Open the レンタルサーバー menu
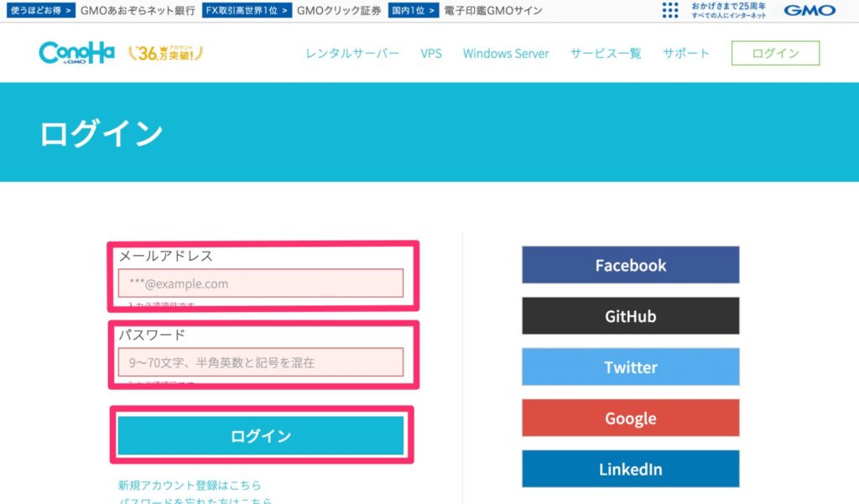The width and height of the screenshot is (859, 504). [352, 53]
